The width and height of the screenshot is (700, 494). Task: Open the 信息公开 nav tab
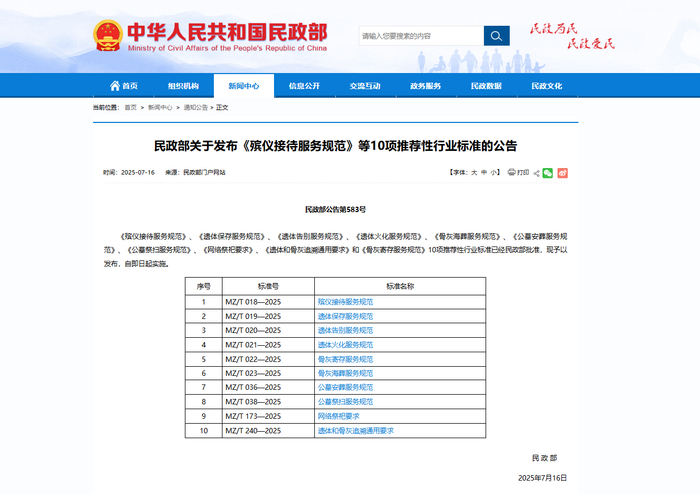(x=304, y=86)
